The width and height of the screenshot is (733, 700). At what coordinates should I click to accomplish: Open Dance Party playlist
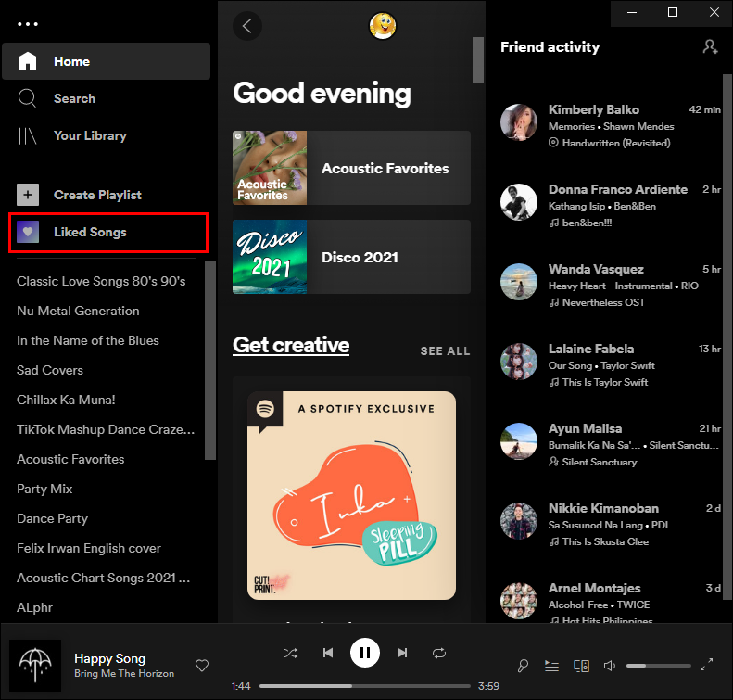coord(52,518)
